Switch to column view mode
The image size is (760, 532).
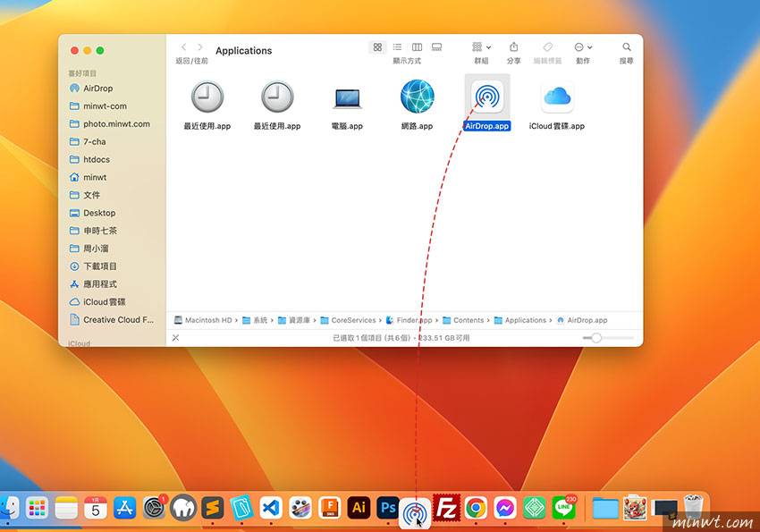(417, 46)
